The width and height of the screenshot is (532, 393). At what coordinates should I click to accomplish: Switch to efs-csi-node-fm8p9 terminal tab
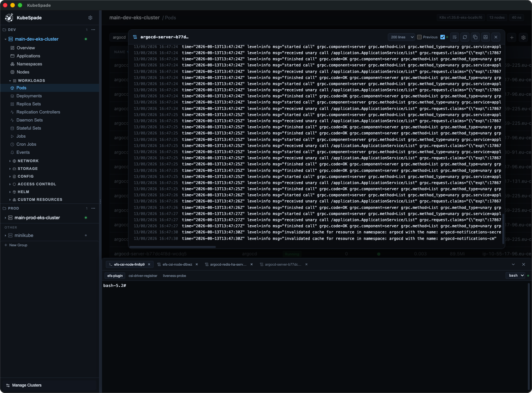129,264
